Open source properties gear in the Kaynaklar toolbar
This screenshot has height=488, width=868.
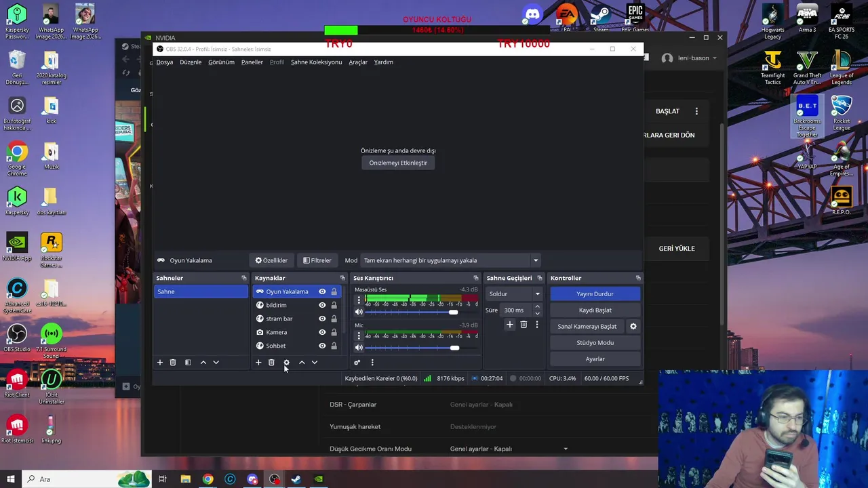[x=286, y=363]
